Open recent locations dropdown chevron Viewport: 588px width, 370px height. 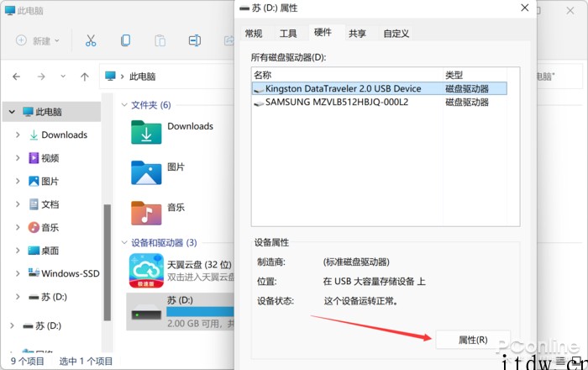[x=63, y=77]
